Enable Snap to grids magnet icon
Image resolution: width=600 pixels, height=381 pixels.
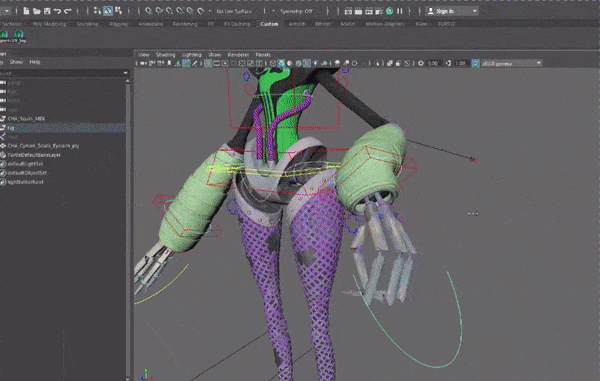tap(149, 11)
